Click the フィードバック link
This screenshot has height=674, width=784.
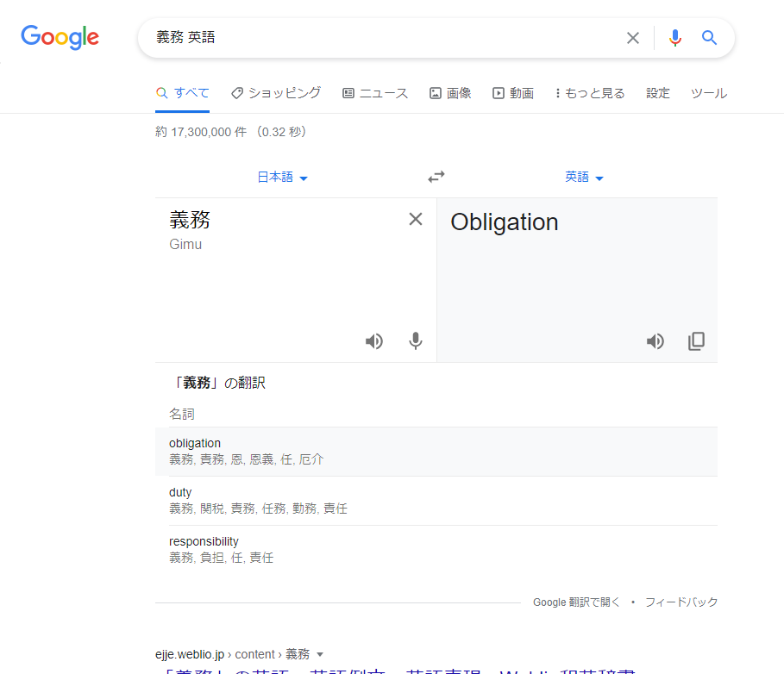coord(681,602)
